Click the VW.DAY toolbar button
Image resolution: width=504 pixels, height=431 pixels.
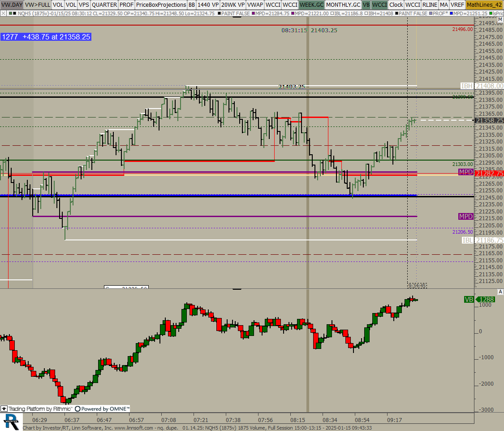coord(12,4)
